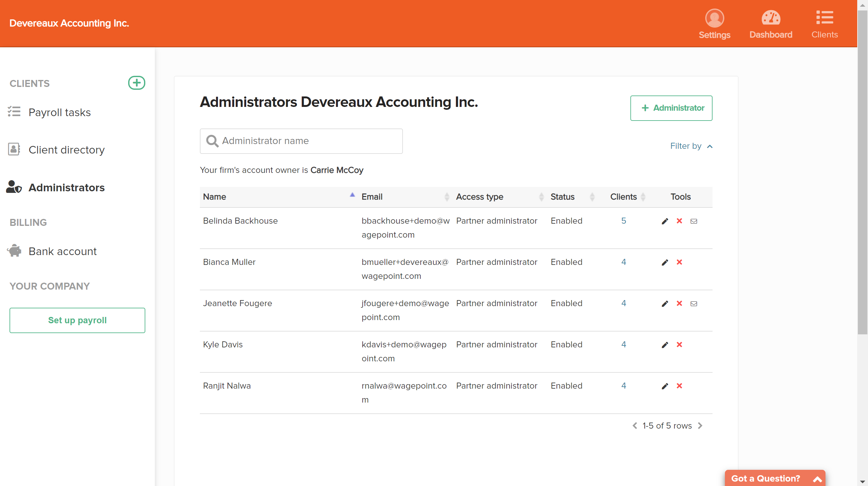The image size is (868, 486).
Task: Click the add client plus icon
Action: 136,83
